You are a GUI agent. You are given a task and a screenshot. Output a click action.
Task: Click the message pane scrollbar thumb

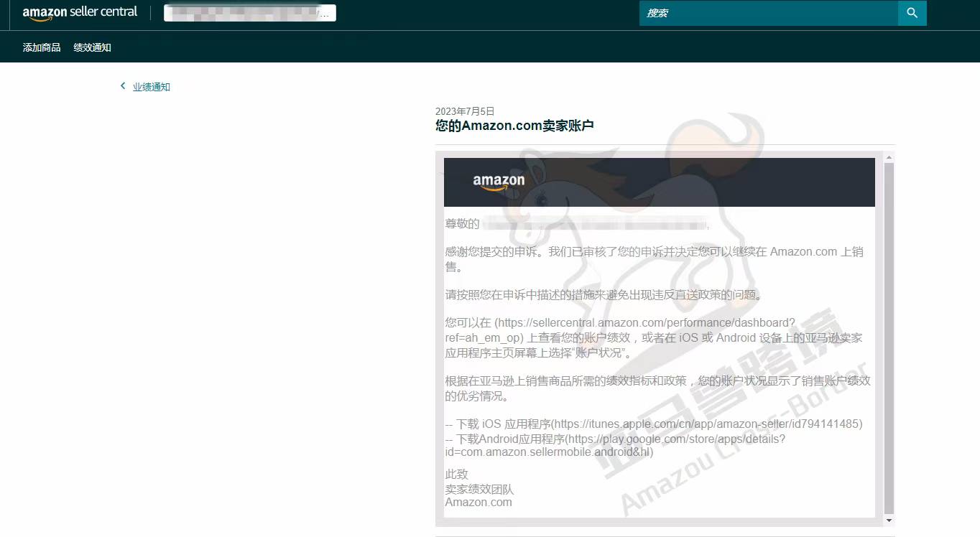[x=889, y=337]
